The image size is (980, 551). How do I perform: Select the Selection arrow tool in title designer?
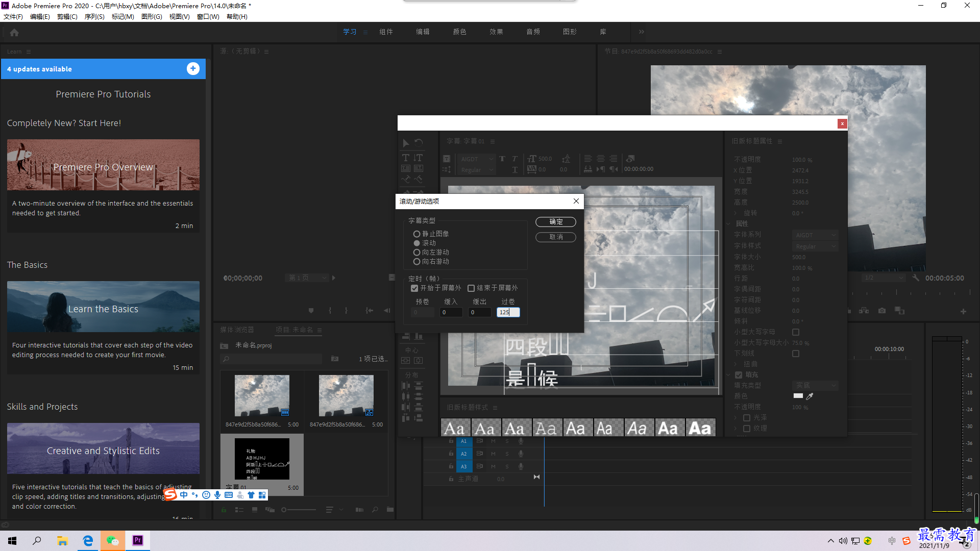(x=406, y=143)
